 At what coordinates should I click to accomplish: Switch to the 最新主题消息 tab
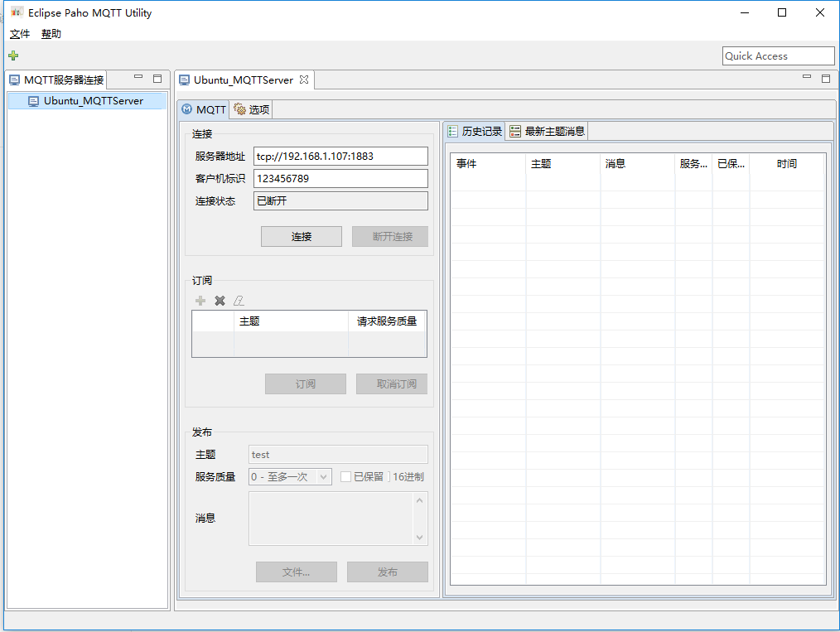pyautogui.click(x=547, y=131)
